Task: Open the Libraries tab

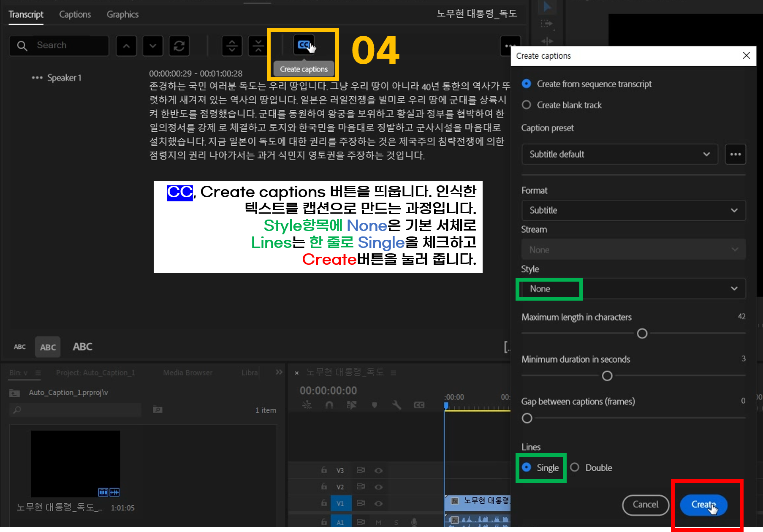Action: [250, 373]
